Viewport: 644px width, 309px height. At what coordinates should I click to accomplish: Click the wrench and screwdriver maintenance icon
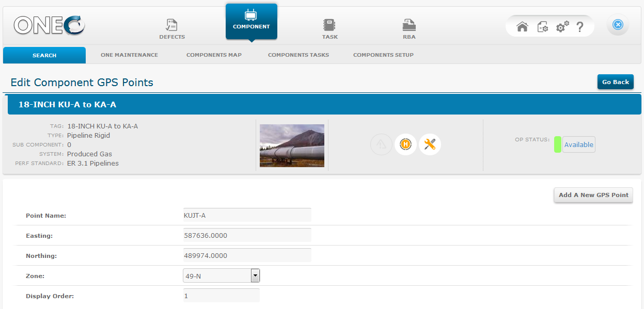(x=430, y=144)
